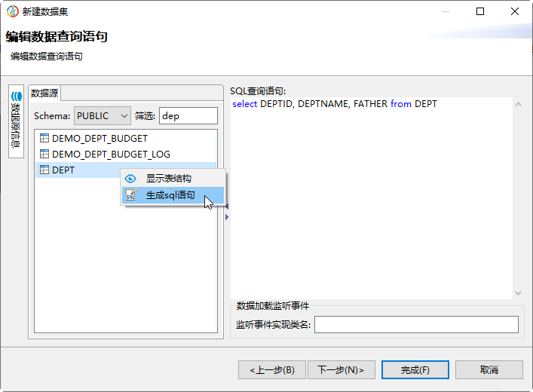This screenshot has width=533, height=392.
Task: Choose 生成sql语句 in context menu
Action: (170, 195)
